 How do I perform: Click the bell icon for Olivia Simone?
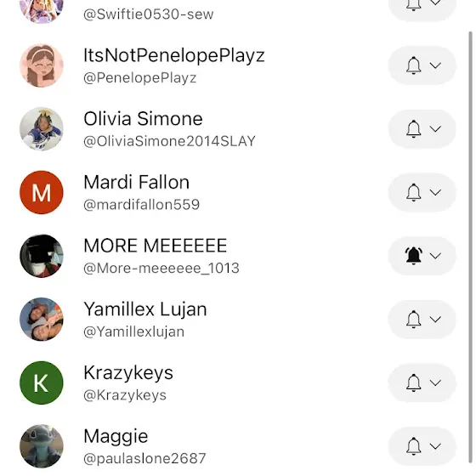[413, 128]
